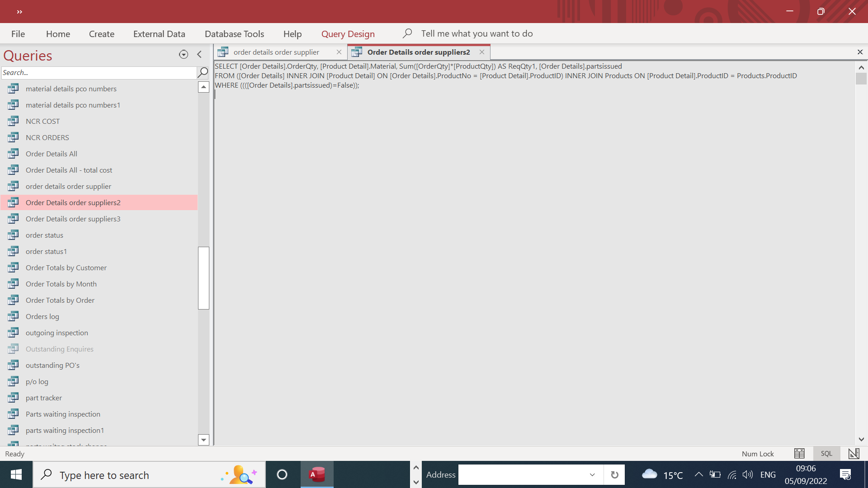Open the Help tab

(x=292, y=34)
